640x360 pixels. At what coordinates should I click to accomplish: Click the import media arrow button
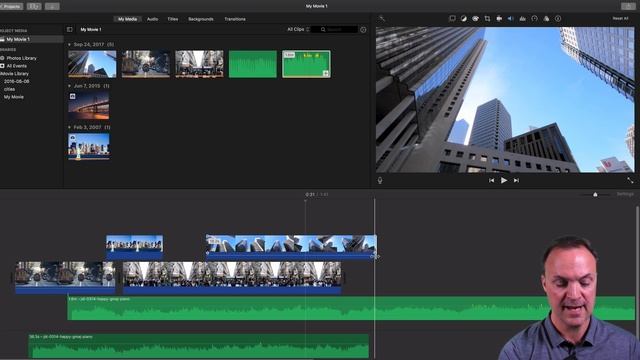click(52, 6)
